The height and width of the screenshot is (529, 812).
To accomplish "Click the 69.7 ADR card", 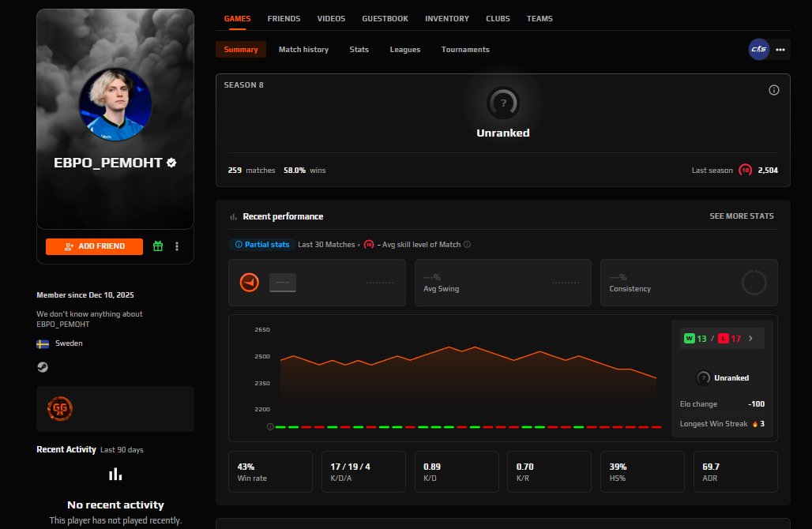I will click(x=735, y=471).
